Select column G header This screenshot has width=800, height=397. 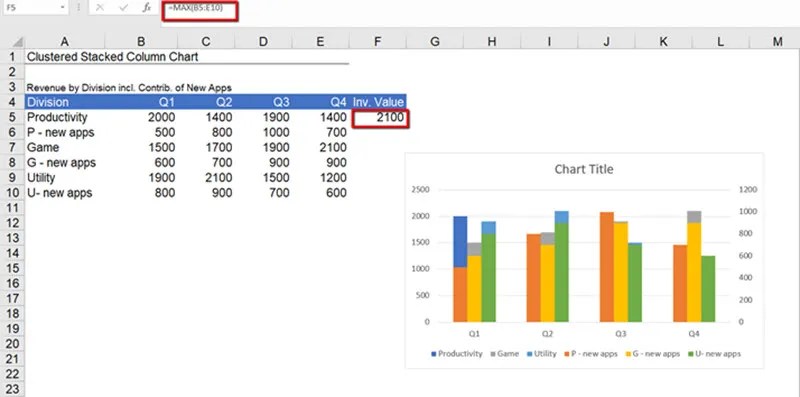(x=435, y=42)
